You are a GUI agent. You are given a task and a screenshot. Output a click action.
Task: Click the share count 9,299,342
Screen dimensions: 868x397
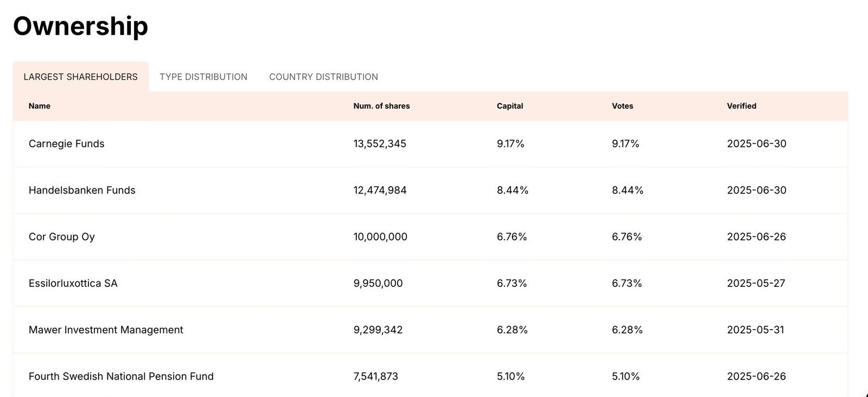(378, 330)
